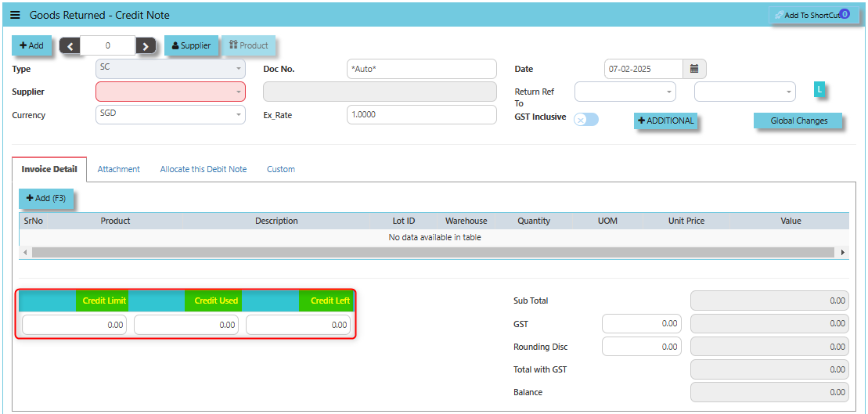Click the calendar icon beside Date
The width and height of the screenshot is (868, 414).
[x=694, y=69]
